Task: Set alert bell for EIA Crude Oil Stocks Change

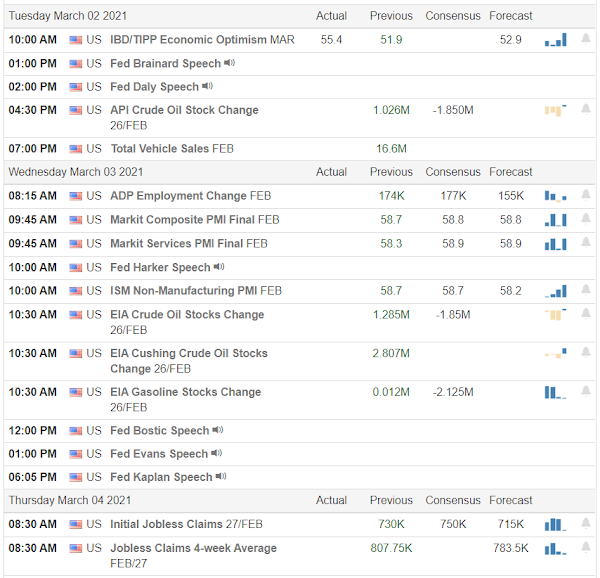Action: tap(586, 314)
